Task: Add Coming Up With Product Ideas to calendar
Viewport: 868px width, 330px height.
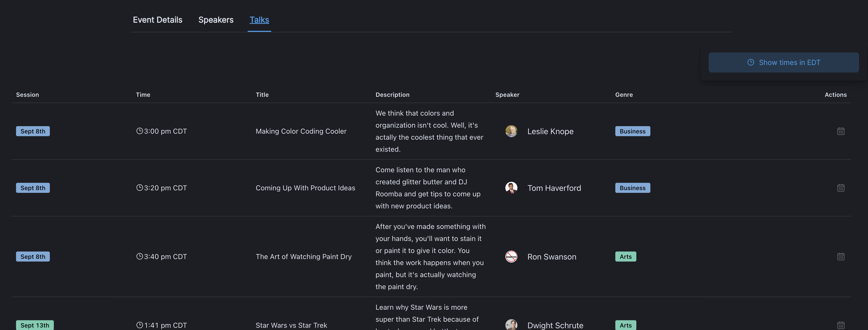Action: coord(841,188)
